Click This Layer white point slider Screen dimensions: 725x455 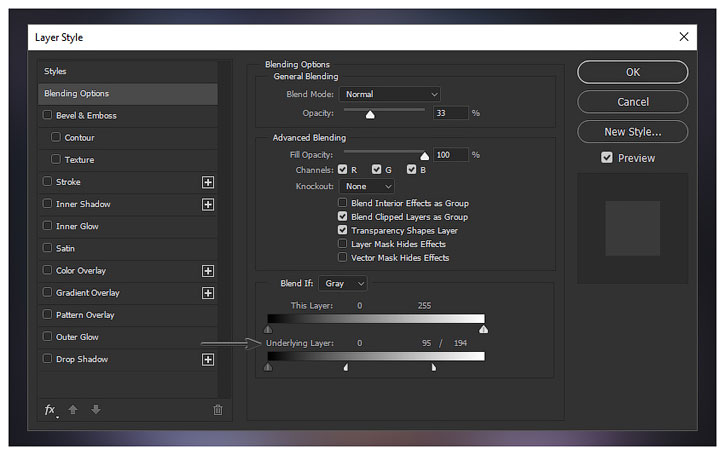pos(484,329)
